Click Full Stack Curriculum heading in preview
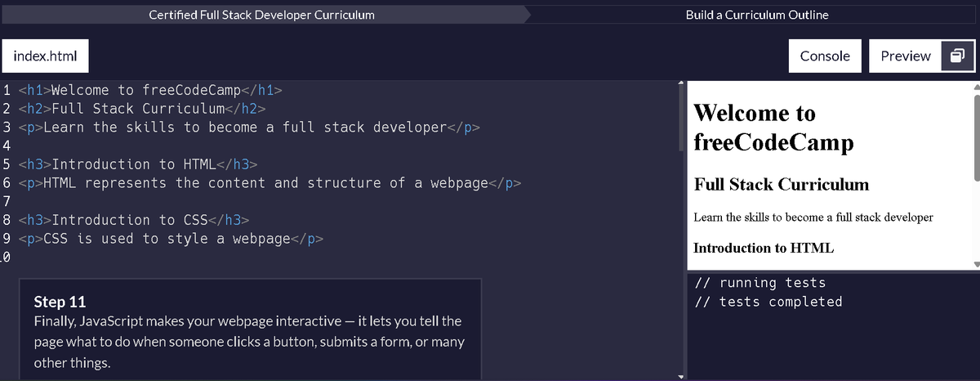Viewport: 980px width, 381px height. point(782,184)
